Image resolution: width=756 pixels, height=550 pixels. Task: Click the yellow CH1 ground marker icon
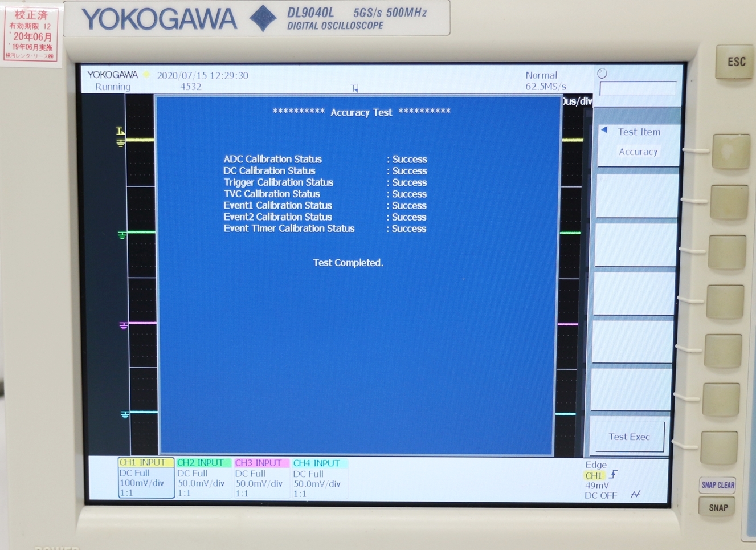pyautogui.click(x=121, y=143)
